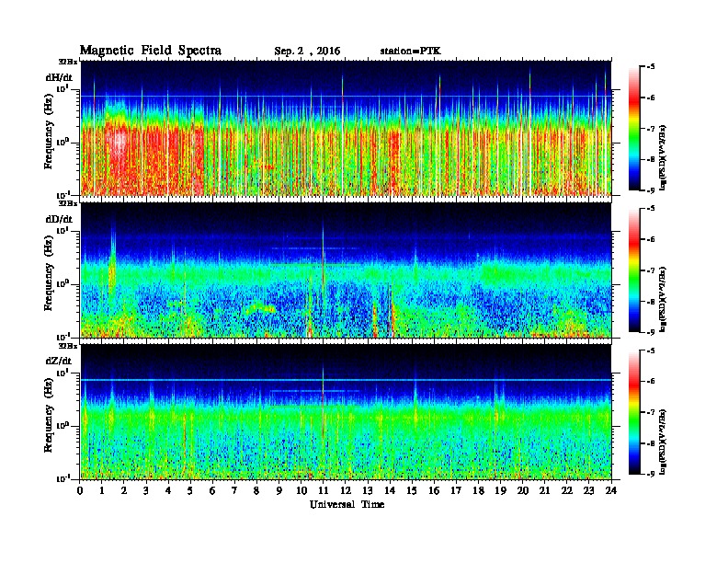Click the log(PSD) label beside dH/dt color bar
728x563 pixels.
(664, 157)
